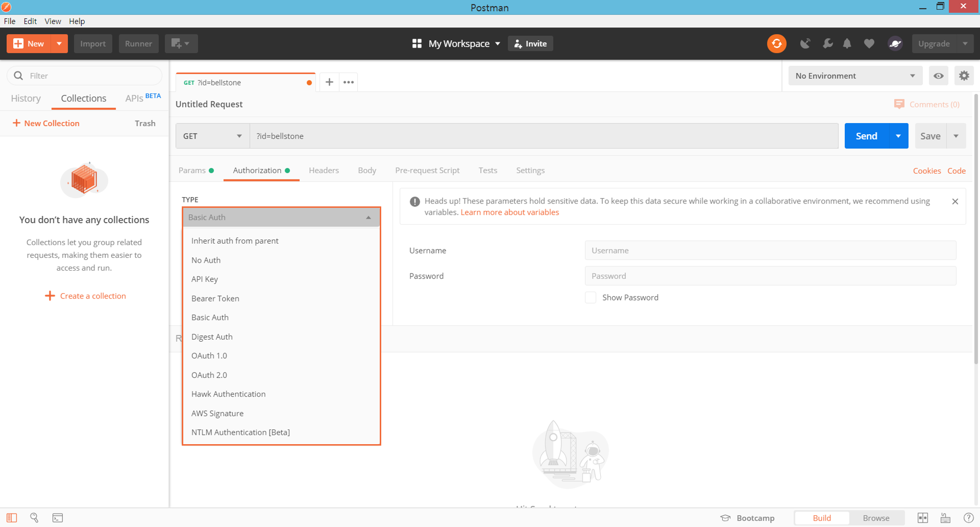
Task: Click the Password input field
Action: click(x=770, y=276)
